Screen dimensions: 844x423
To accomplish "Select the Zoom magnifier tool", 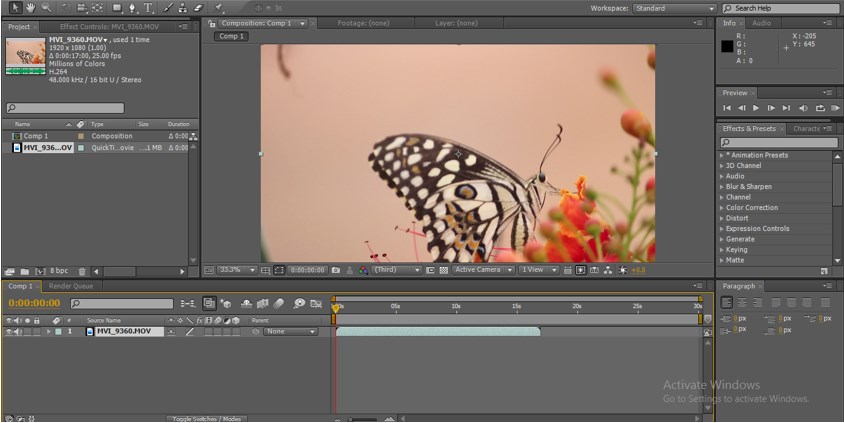I will [x=46, y=8].
